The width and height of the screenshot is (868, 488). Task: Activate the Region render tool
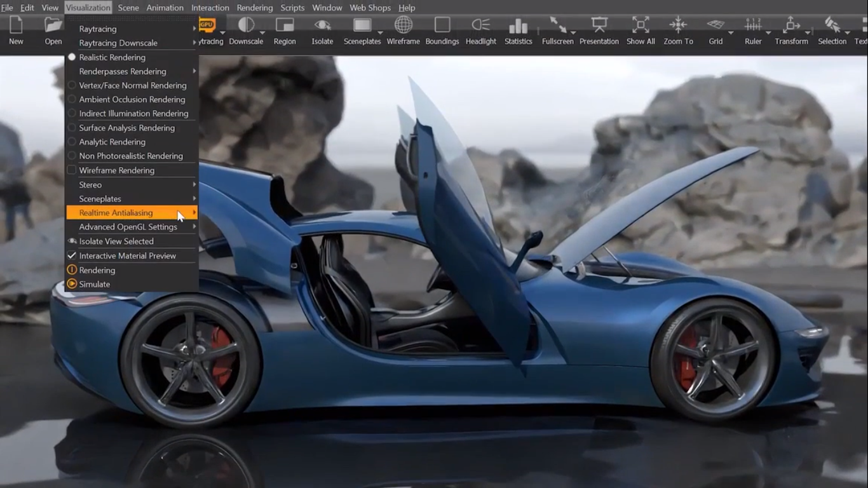(x=285, y=25)
